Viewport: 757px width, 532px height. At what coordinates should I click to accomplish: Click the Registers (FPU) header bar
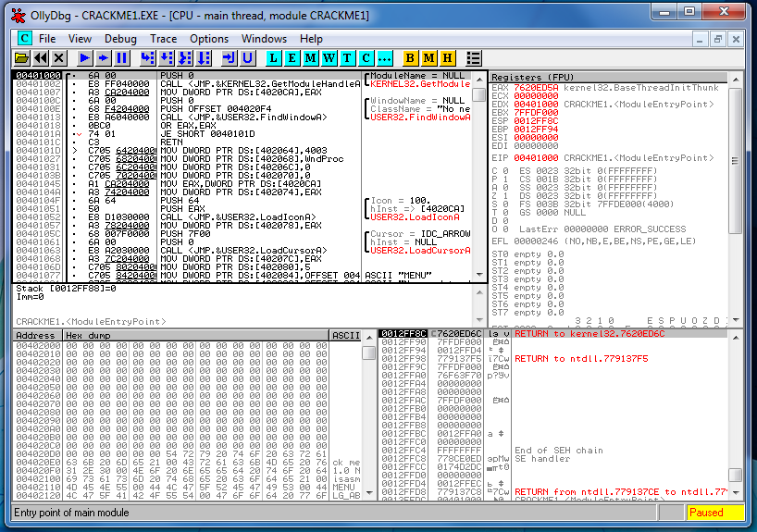(x=608, y=77)
